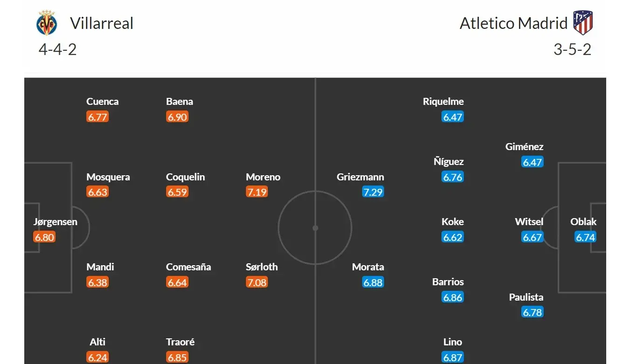Click Giménez's player name
This screenshot has height=364, width=630.
pos(524,147)
